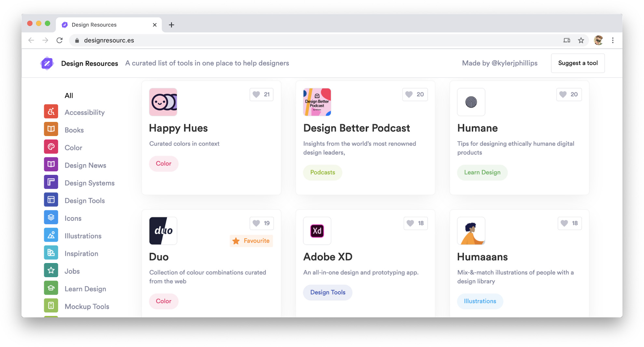Select the Inspiration category label
The image size is (644, 347).
coord(81,253)
